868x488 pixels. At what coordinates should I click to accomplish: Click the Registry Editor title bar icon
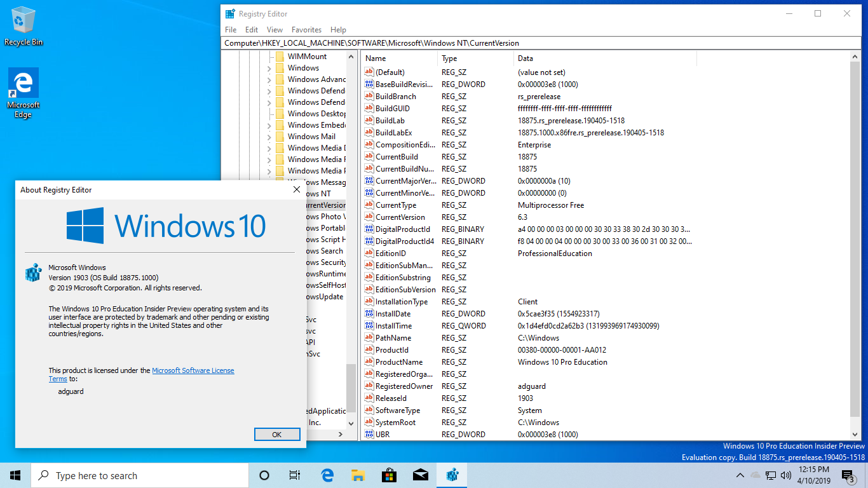229,13
